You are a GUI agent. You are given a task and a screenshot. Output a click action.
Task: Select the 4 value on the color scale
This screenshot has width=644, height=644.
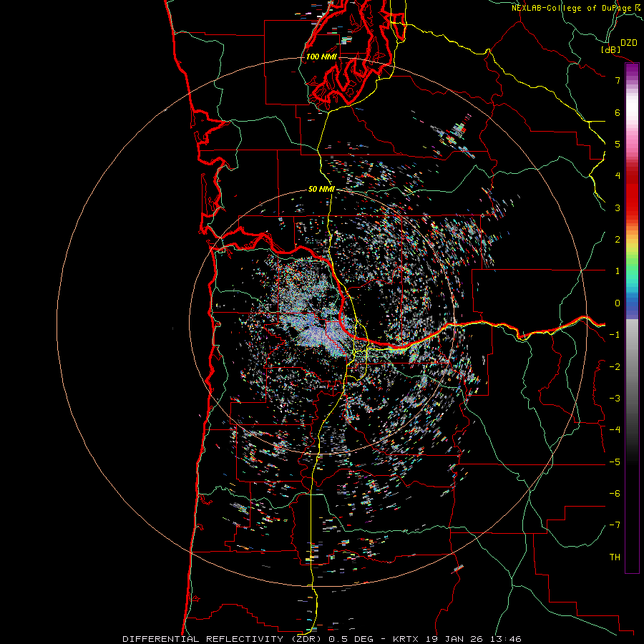(618, 176)
